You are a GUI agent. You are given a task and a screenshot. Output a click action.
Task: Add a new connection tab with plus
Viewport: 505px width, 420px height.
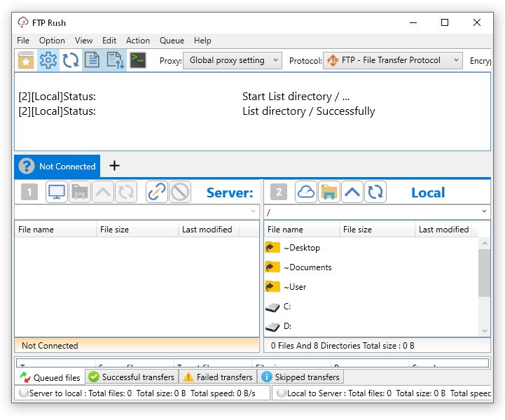[x=115, y=166]
